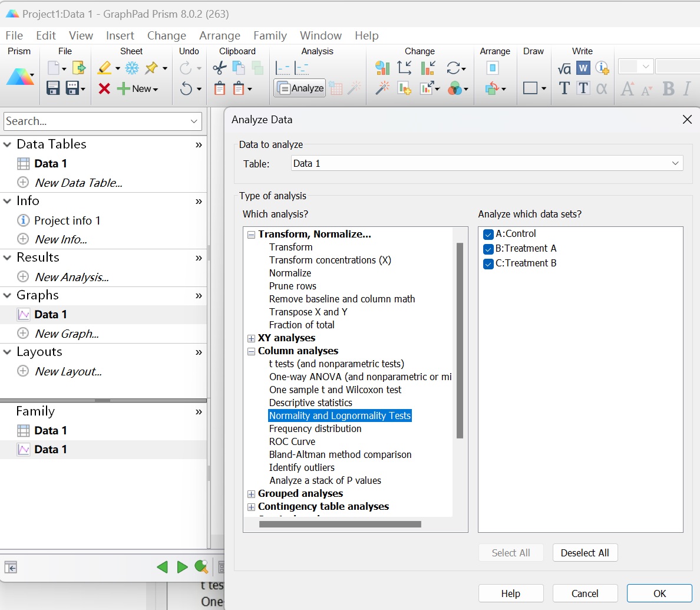Open the Table dropdown showing Data 1

tap(487, 163)
